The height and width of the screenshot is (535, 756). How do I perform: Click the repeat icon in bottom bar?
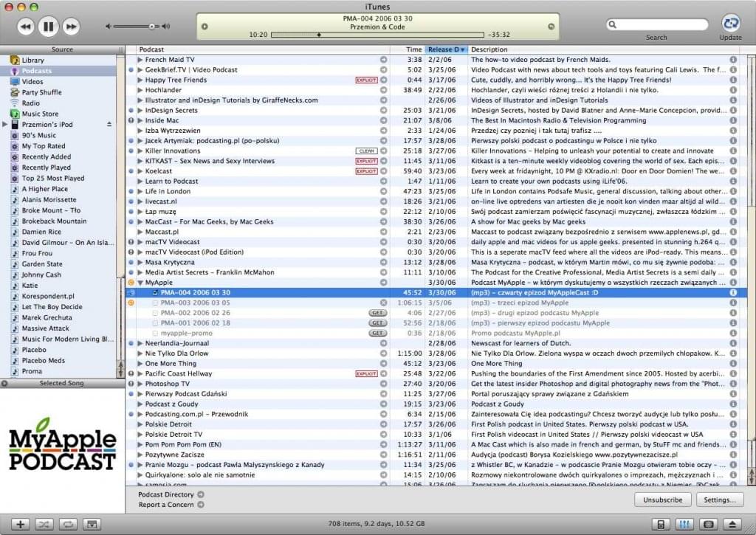(x=67, y=525)
